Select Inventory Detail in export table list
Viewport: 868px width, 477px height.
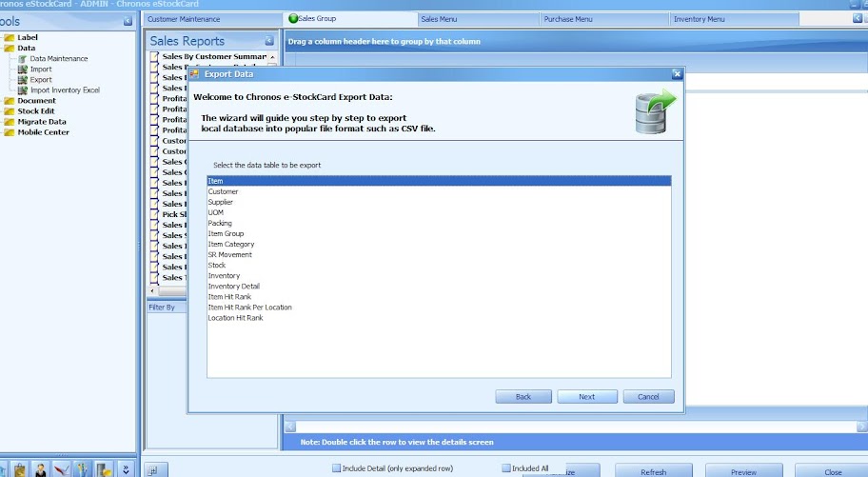439,287
